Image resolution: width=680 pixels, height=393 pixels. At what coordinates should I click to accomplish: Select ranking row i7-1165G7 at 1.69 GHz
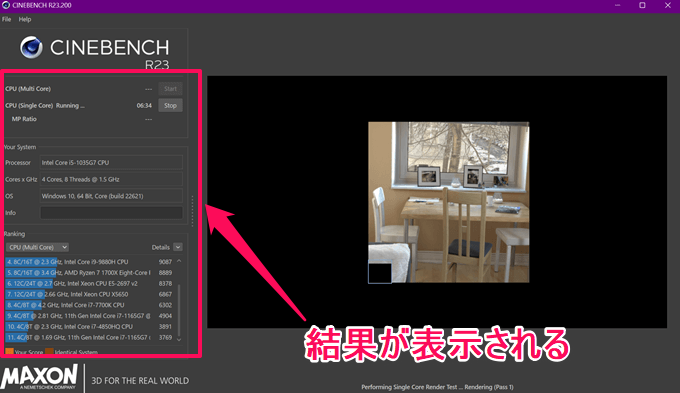tap(89, 337)
